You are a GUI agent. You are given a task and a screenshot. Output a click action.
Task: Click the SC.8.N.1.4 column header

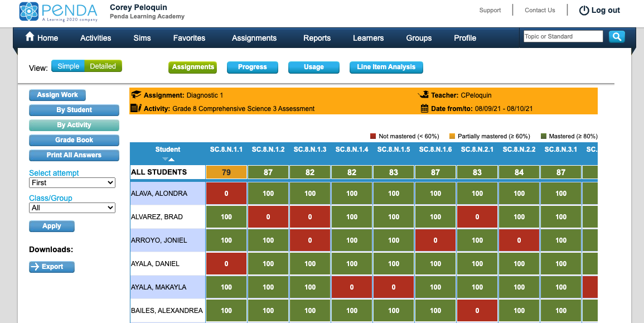352,150
